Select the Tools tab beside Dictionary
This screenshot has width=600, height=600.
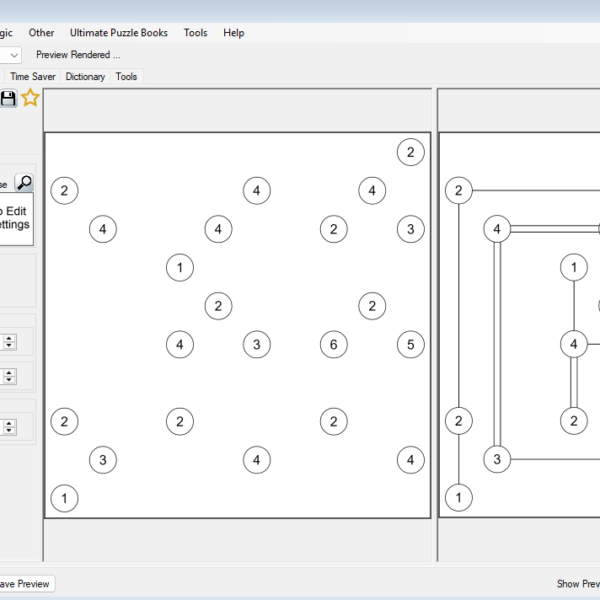pos(126,76)
